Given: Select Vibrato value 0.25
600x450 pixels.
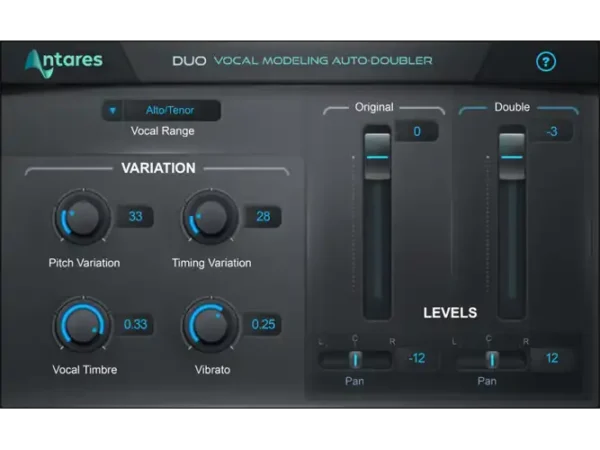Looking at the screenshot, I should click(x=263, y=324).
